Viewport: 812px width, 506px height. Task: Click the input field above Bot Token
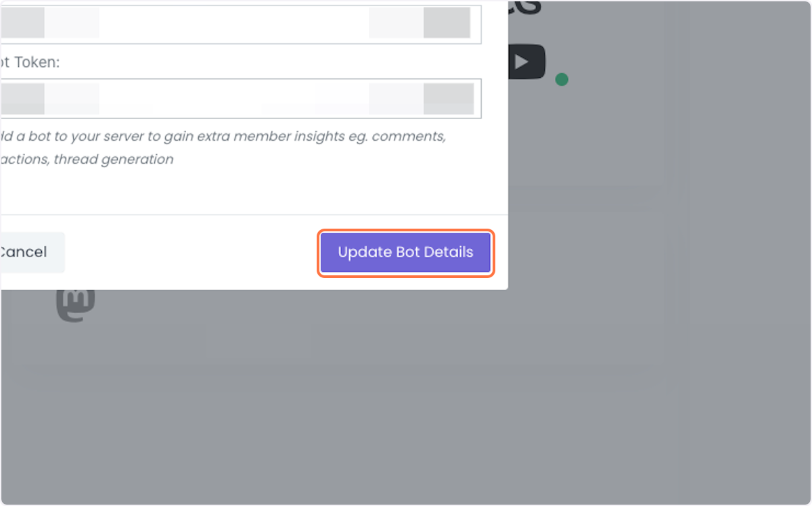pyautogui.click(x=241, y=24)
